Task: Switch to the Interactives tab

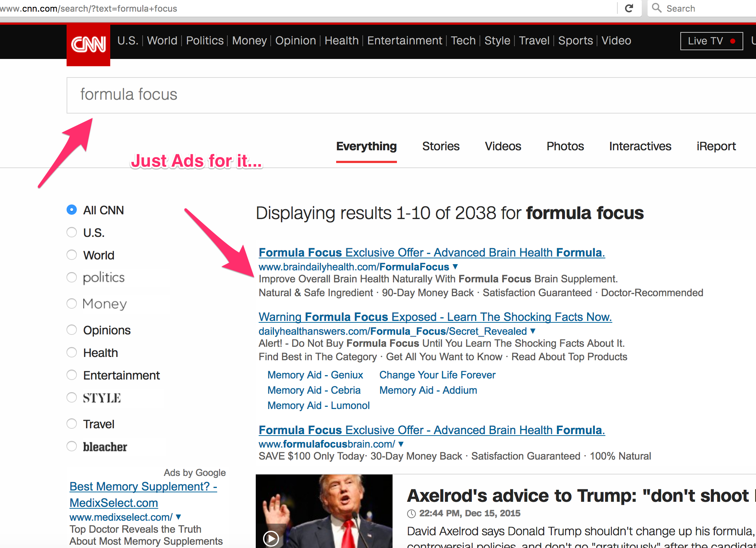Action: 640,146
